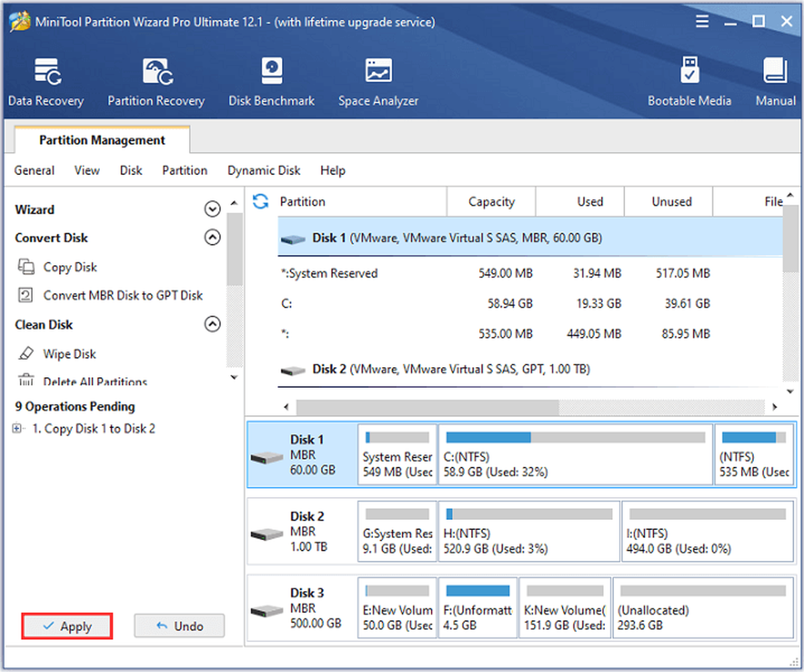Open the Manual

776,82
